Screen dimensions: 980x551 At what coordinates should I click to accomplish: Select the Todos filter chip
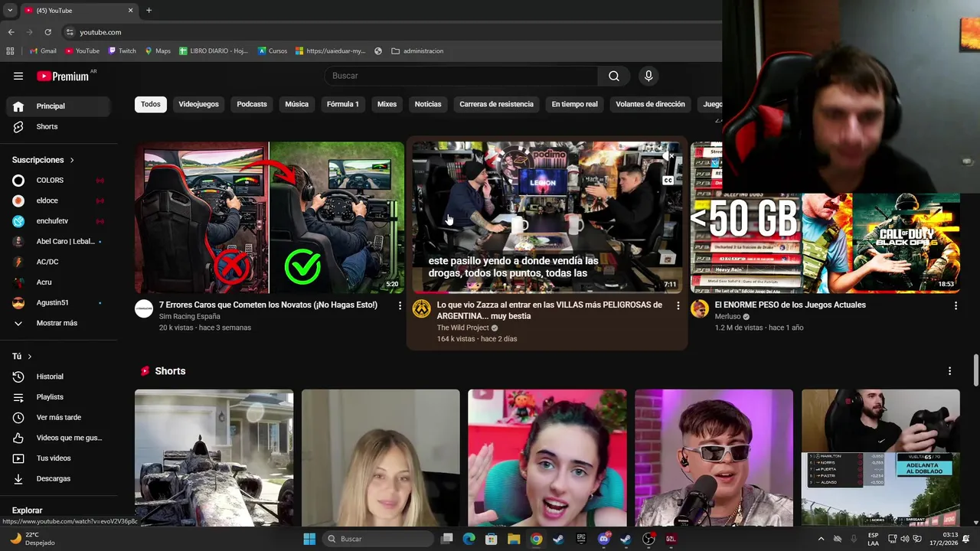[x=151, y=104]
